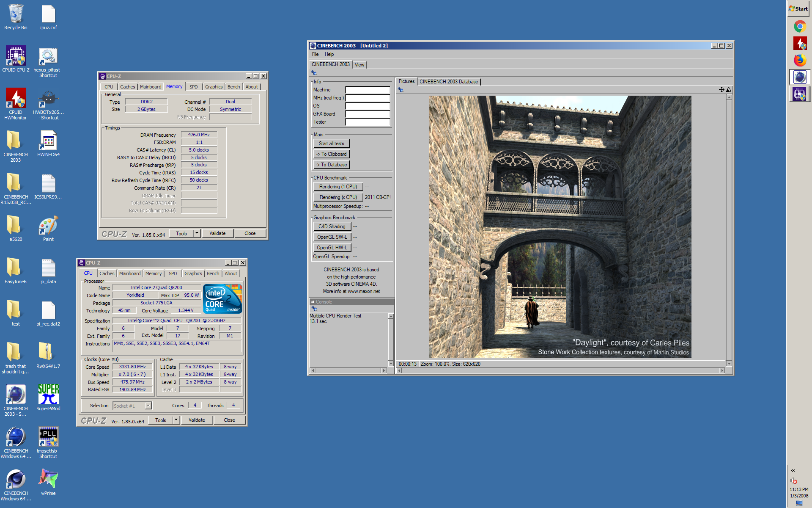The height and width of the screenshot is (508, 812).
Task: Click the Start button
Action: point(798,8)
